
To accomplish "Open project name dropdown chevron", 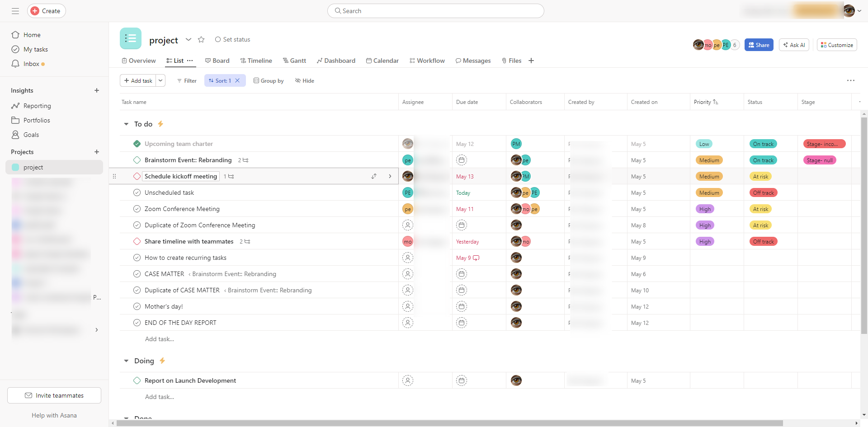I will tap(189, 40).
